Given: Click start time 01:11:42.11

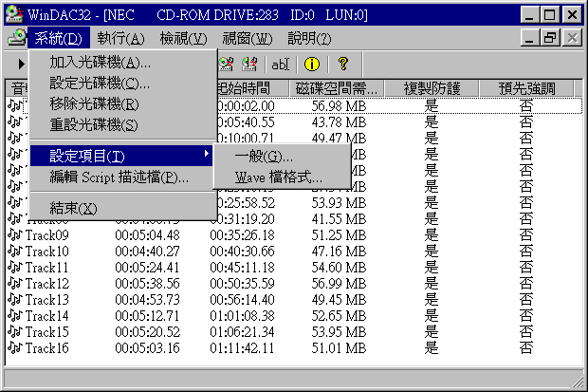Looking at the screenshot, I should [242, 348].
